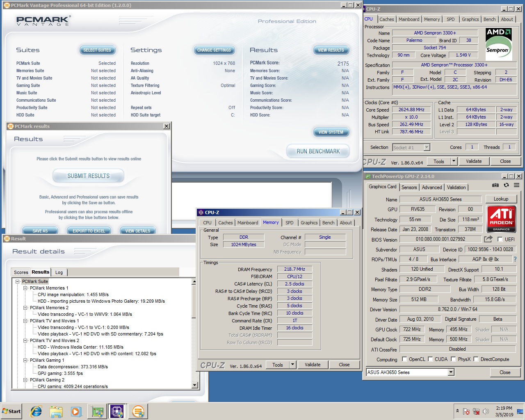
Task: Open Tools dropdown arrow in top CPU-Z window
Action: [x=454, y=161]
